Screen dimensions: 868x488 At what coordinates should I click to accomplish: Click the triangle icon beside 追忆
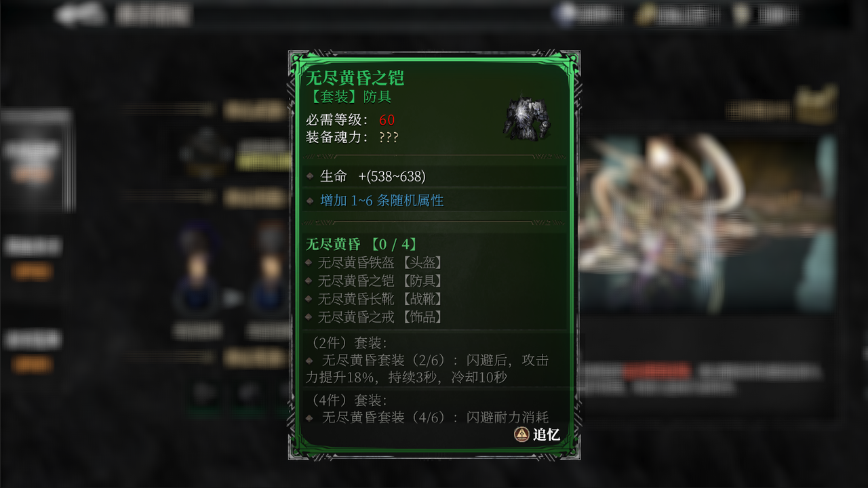click(x=521, y=434)
